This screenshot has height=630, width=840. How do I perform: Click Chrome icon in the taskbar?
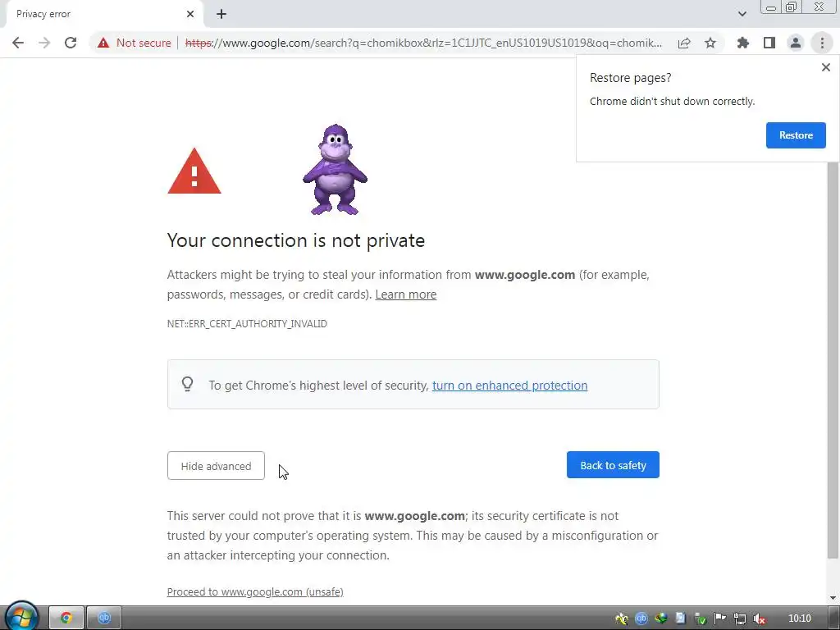66,618
